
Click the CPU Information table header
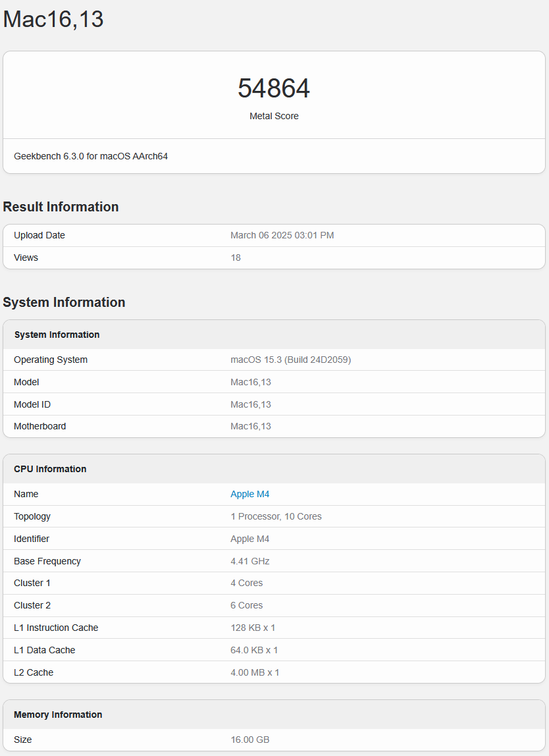(50, 469)
